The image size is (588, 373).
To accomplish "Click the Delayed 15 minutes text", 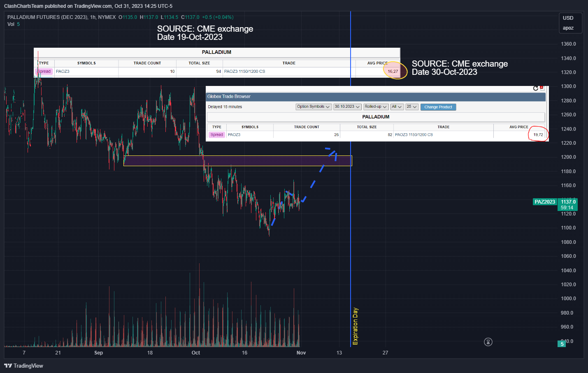I will [x=225, y=107].
